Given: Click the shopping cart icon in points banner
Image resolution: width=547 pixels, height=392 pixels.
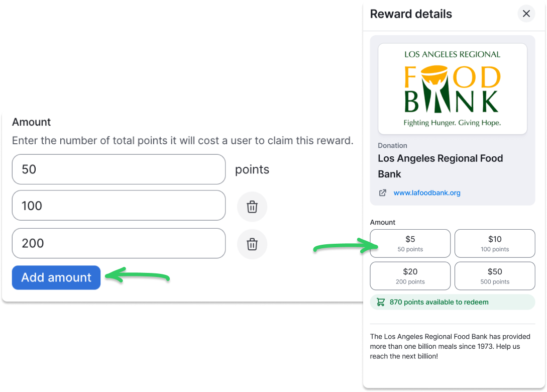Looking at the screenshot, I should point(381,302).
